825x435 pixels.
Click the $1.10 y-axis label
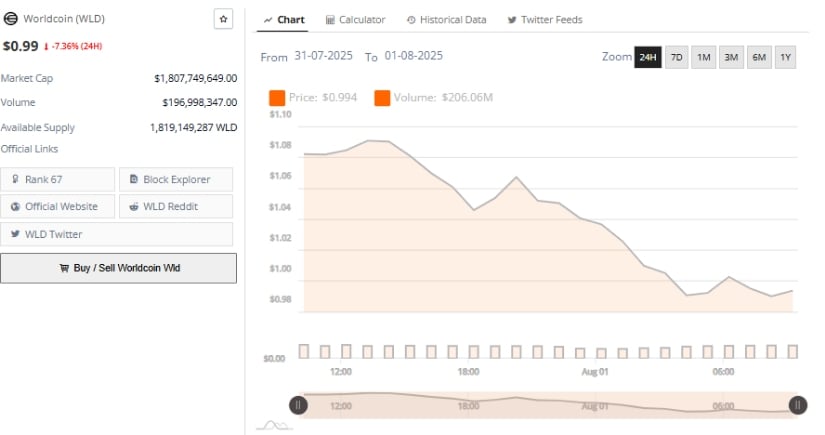280,115
